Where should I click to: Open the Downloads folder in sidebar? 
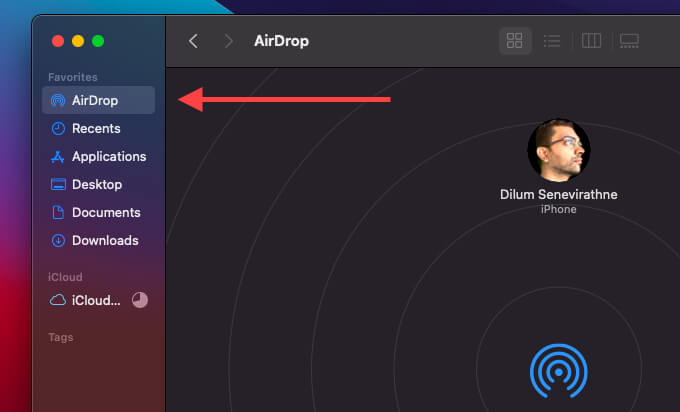(x=98, y=240)
